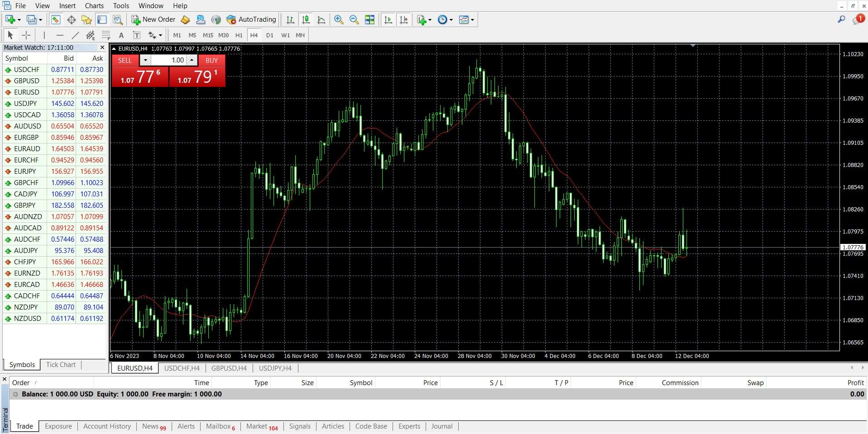Viewport: 868px width, 434px height.
Task: Open the Profiles icon
Action: (x=31, y=19)
